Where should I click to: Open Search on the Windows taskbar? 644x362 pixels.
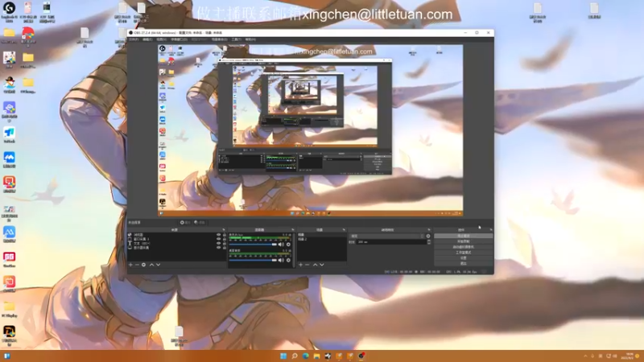coord(295,356)
